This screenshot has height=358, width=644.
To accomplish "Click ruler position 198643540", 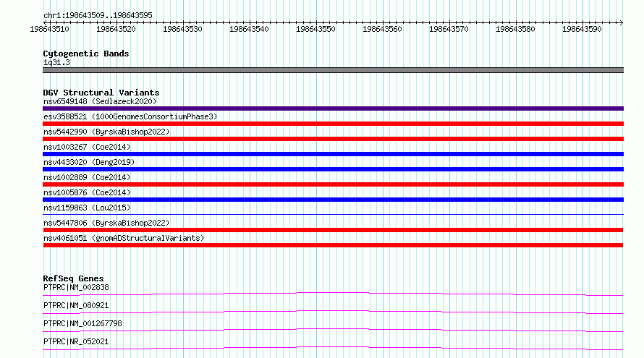I will click(x=249, y=29).
